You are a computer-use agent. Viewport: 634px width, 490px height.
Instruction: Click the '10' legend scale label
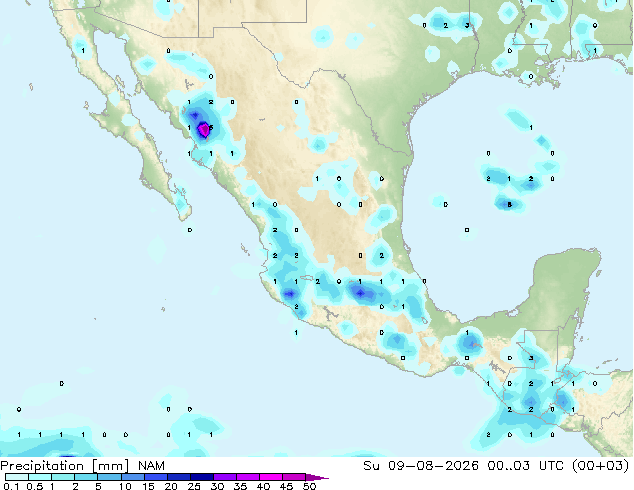tap(125, 486)
